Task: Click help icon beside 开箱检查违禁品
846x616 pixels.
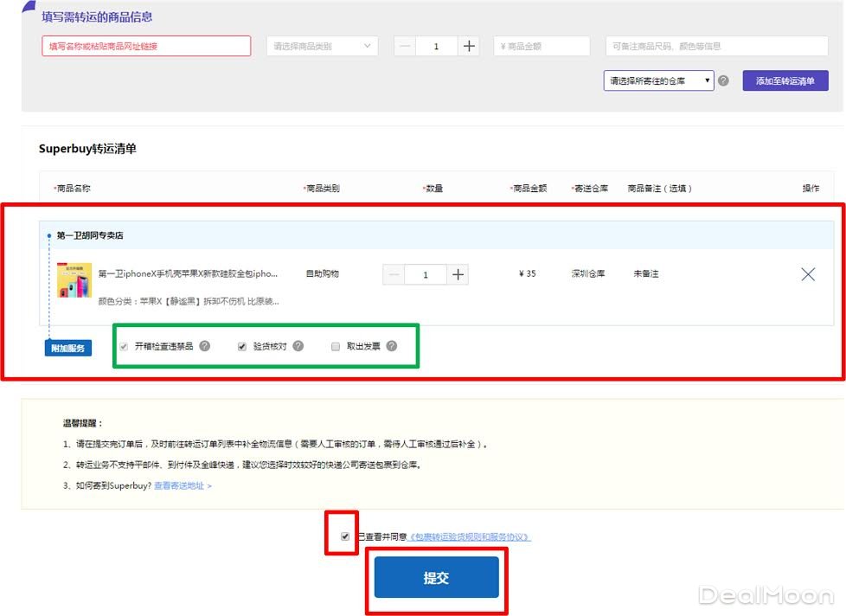Action: (205, 346)
